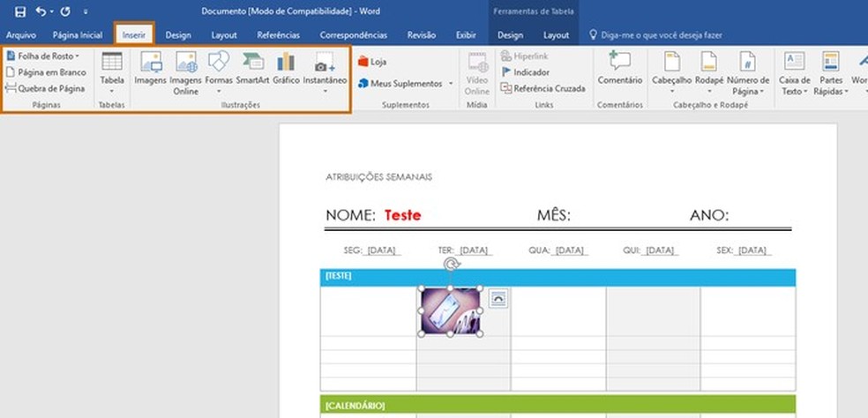Open the Undo history dropdown arrow
The width and height of the screenshot is (868, 418).
point(51,11)
